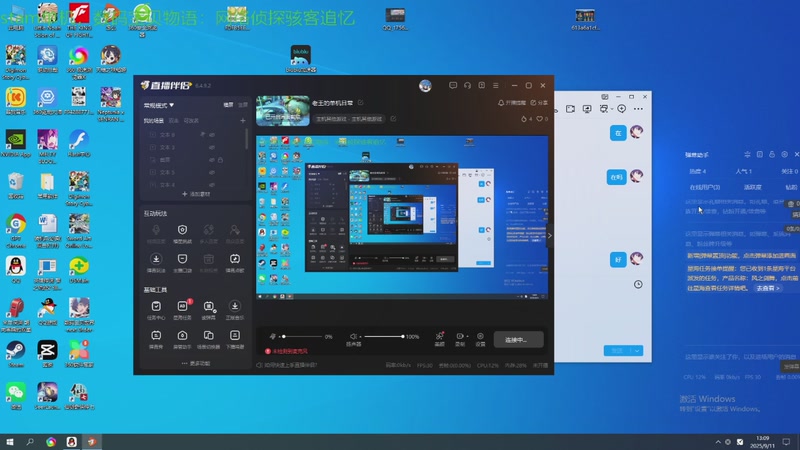Expand the screenshot tool dropdown in QQ toolbar
Screen dimensions: 800x450
(612, 109)
